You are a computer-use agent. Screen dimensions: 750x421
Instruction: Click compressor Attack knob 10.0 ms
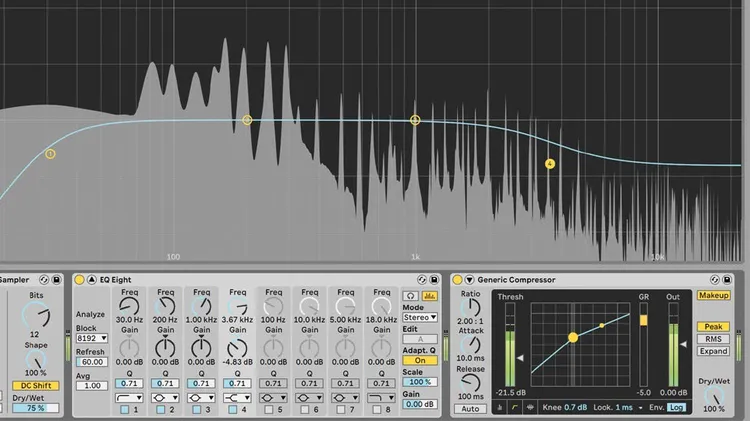click(x=471, y=344)
